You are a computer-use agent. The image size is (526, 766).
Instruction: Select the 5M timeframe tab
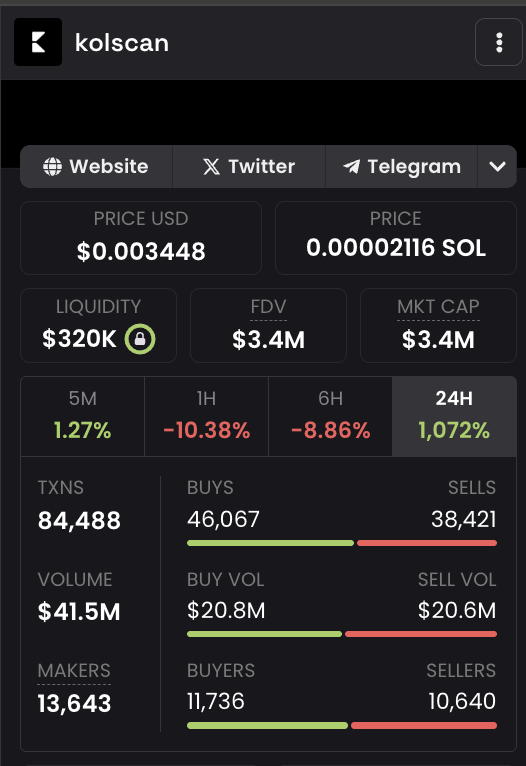point(83,416)
